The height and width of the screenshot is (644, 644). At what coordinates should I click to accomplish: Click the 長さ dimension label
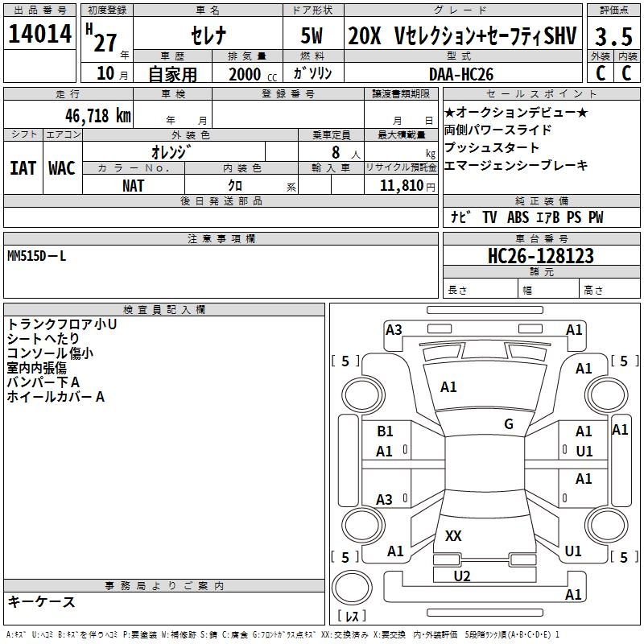coord(457,290)
